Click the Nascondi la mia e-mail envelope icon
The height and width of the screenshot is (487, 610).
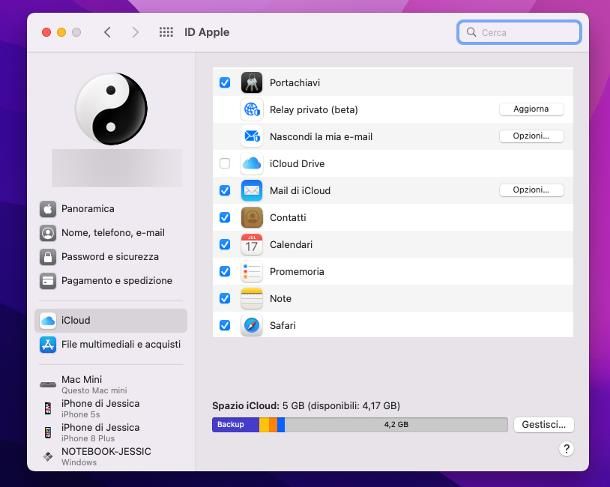pos(251,137)
